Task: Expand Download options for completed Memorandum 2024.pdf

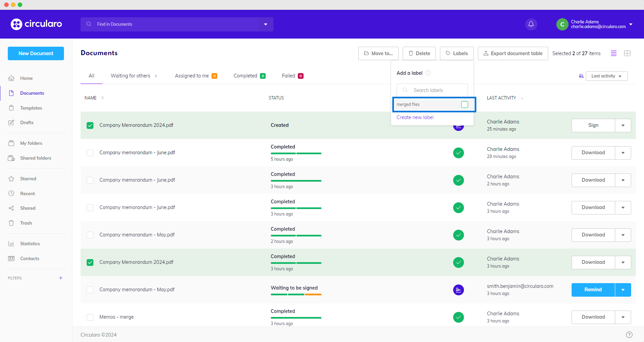Action: click(x=623, y=263)
